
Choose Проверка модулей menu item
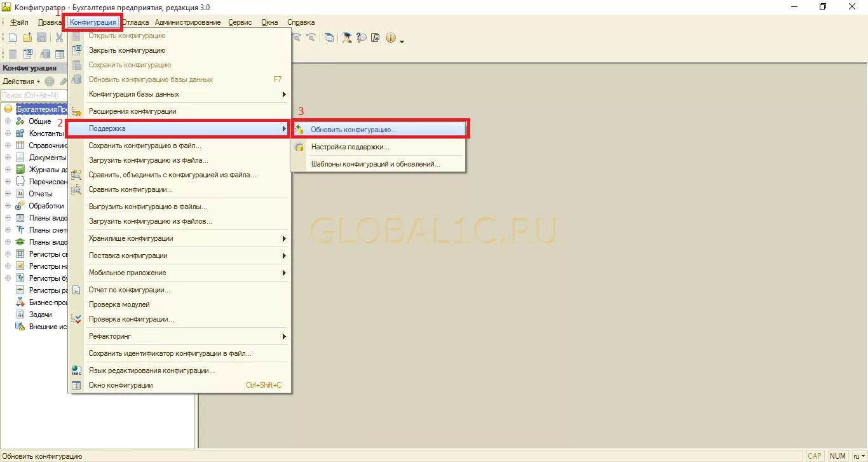click(x=179, y=304)
